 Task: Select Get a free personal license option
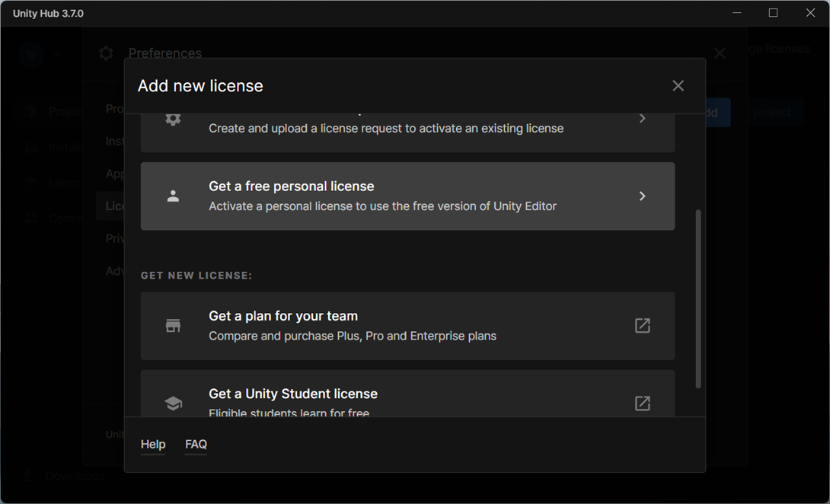click(407, 196)
